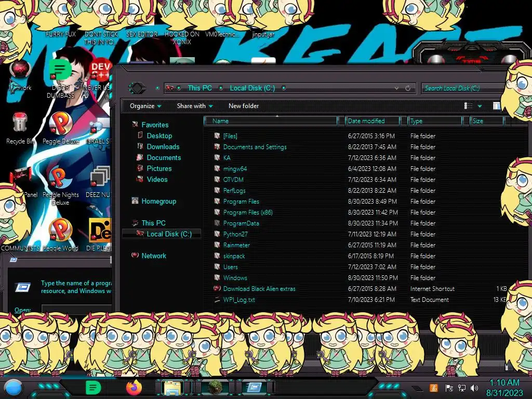The image size is (532, 399).
Task: Sort files by Date modified column
Action: pos(372,121)
